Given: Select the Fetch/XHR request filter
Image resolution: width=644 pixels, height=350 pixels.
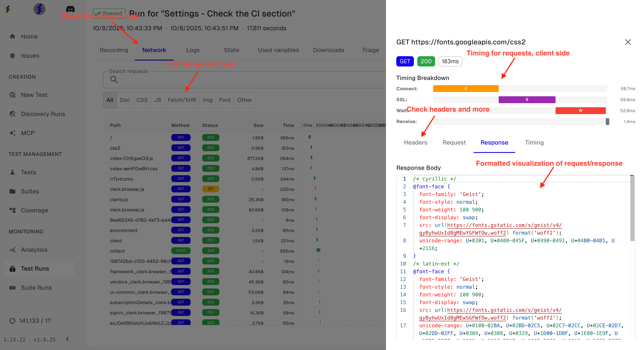Looking at the screenshot, I should 182,100.
